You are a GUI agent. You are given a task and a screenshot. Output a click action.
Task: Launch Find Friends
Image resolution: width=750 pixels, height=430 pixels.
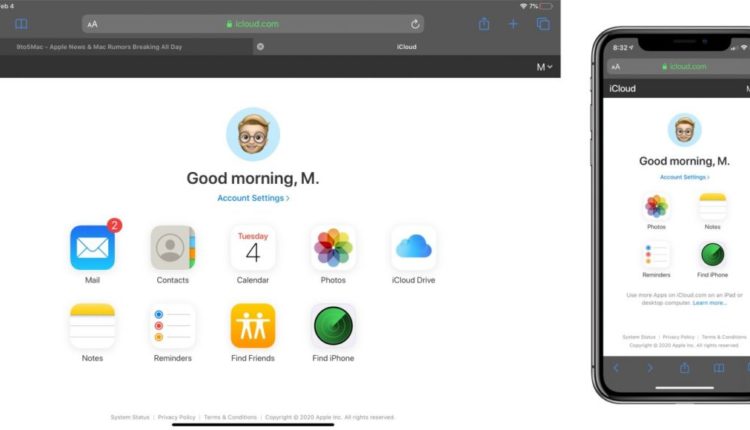click(252, 326)
